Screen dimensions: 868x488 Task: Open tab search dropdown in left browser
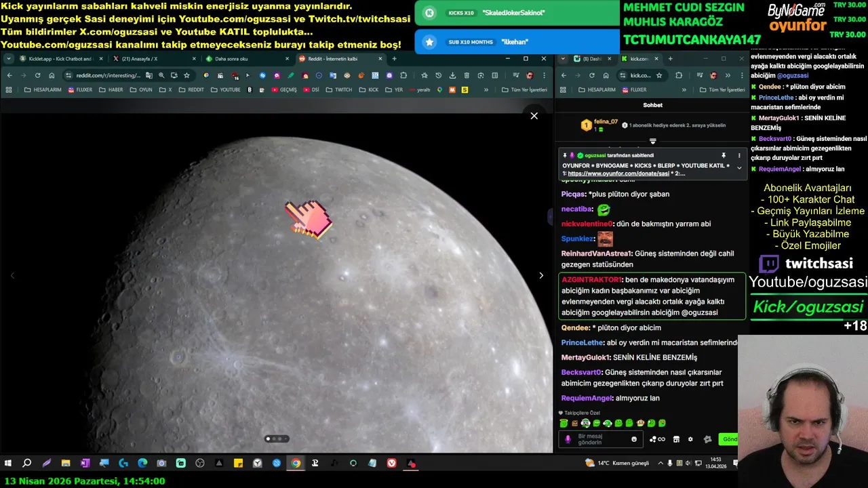9,59
